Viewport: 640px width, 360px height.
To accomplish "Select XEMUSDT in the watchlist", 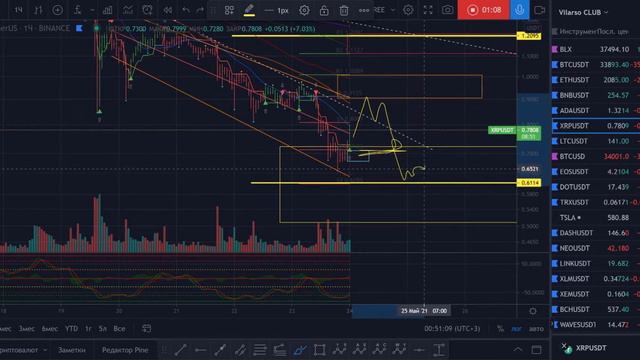I will pyautogui.click(x=596, y=294).
